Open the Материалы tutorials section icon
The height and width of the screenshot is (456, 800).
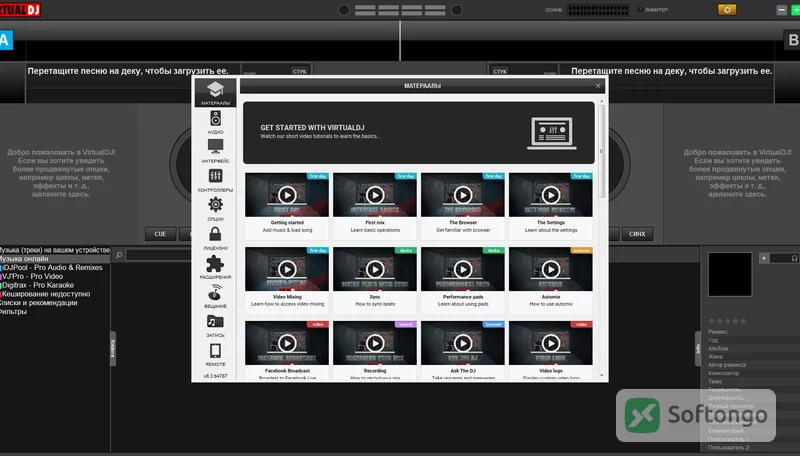click(215, 92)
